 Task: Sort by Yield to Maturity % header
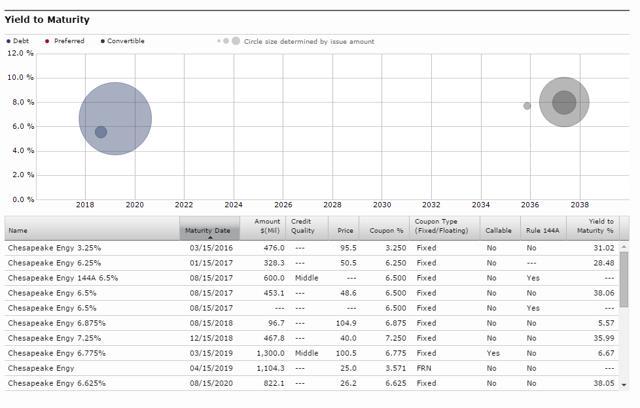point(593,228)
